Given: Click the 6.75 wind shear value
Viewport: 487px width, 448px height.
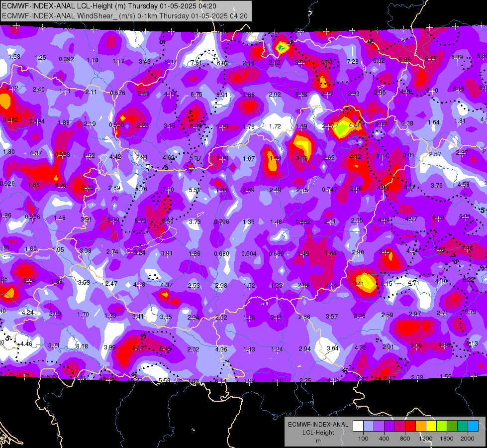Looking at the screenshot, I should pyautogui.click(x=196, y=94).
